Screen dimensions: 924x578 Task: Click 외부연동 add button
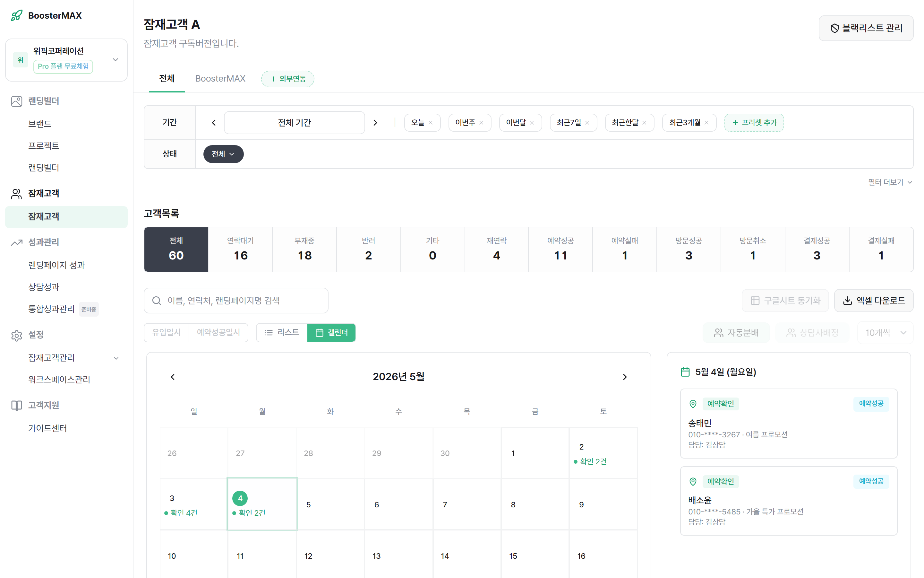click(x=288, y=79)
